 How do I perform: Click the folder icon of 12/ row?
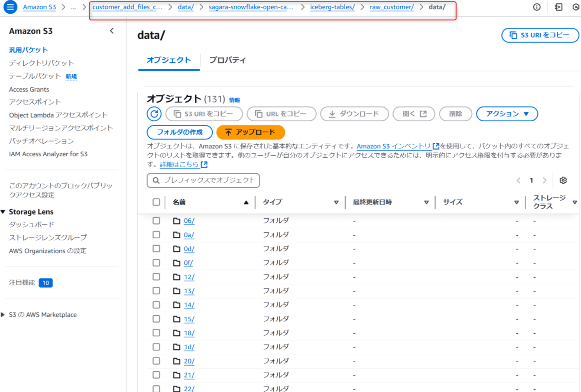coord(177,277)
